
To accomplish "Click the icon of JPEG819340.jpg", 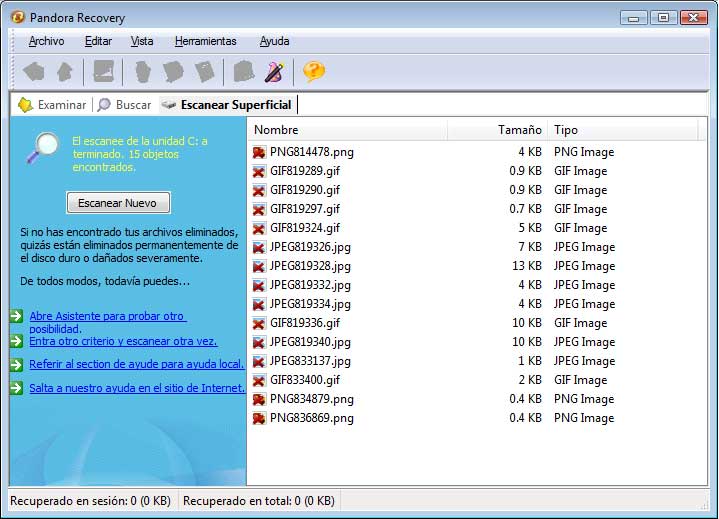I will tap(259, 342).
